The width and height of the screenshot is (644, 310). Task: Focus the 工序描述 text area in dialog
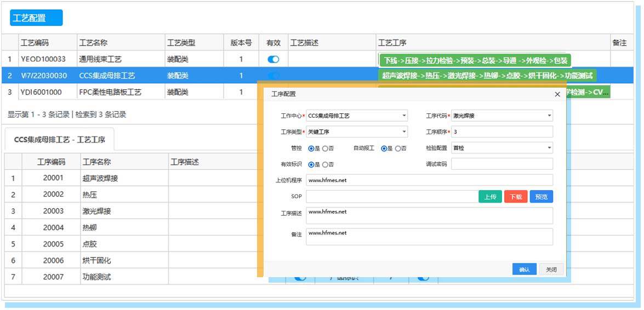coord(429,216)
